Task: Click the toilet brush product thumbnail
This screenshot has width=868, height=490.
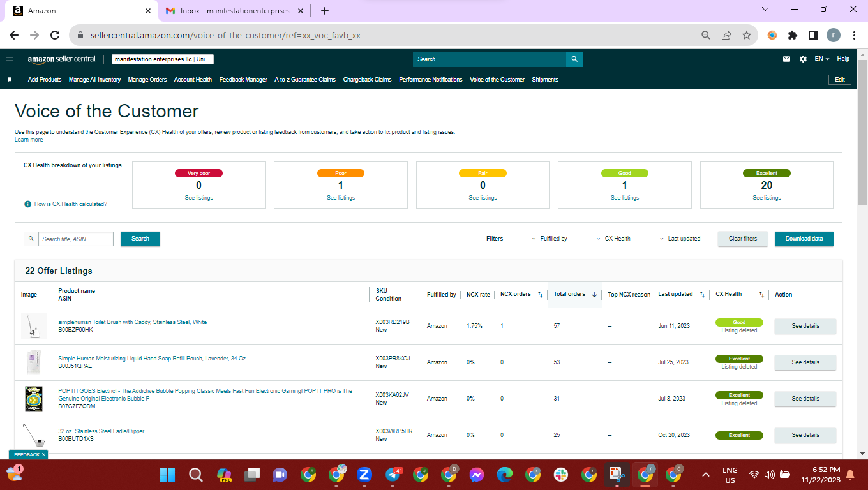Action: click(34, 326)
